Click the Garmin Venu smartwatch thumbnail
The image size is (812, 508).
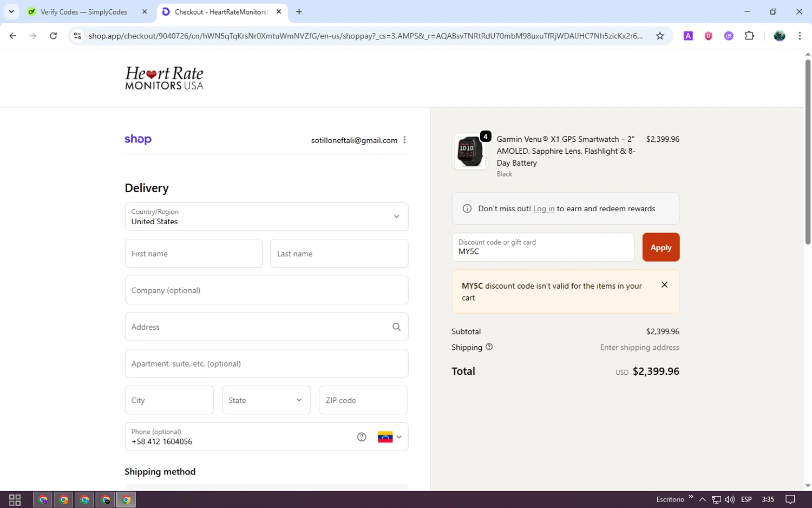coord(470,152)
